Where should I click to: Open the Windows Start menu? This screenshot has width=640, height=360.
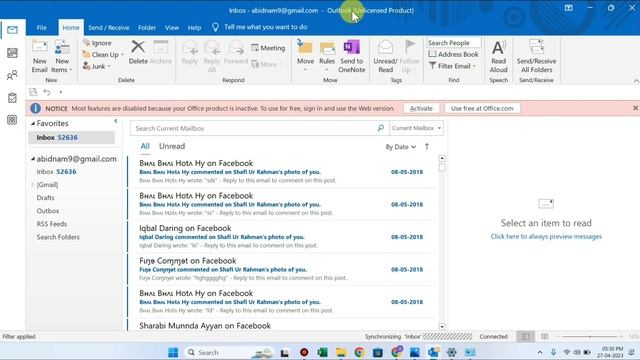(173, 352)
